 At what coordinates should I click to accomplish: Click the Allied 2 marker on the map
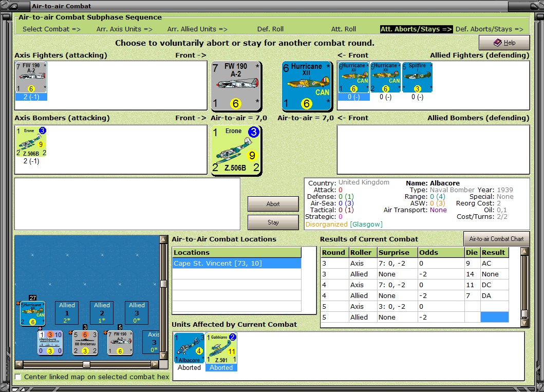(102, 313)
